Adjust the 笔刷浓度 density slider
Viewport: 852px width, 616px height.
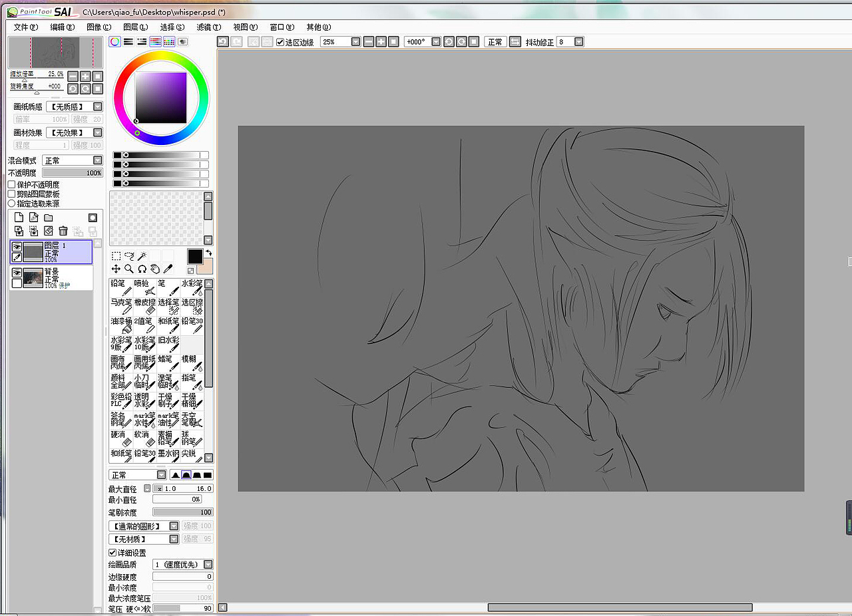(182, 512)
